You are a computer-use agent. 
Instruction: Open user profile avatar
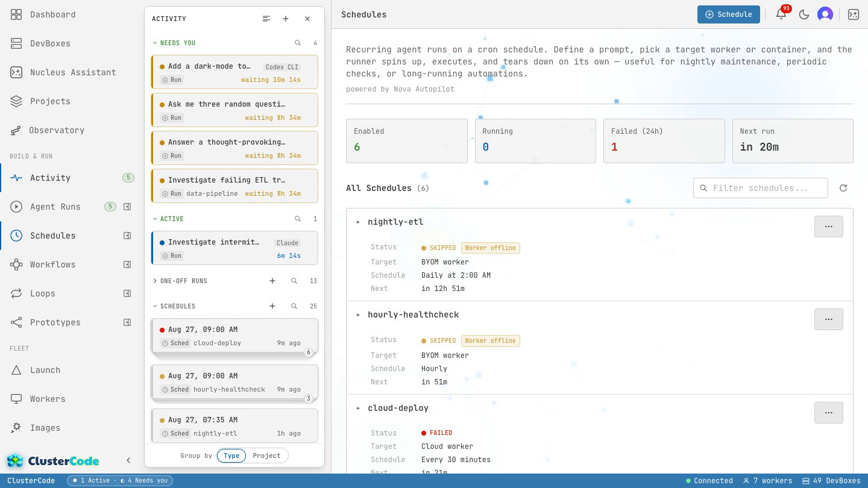pyautogui.click(x=825, y=14)
